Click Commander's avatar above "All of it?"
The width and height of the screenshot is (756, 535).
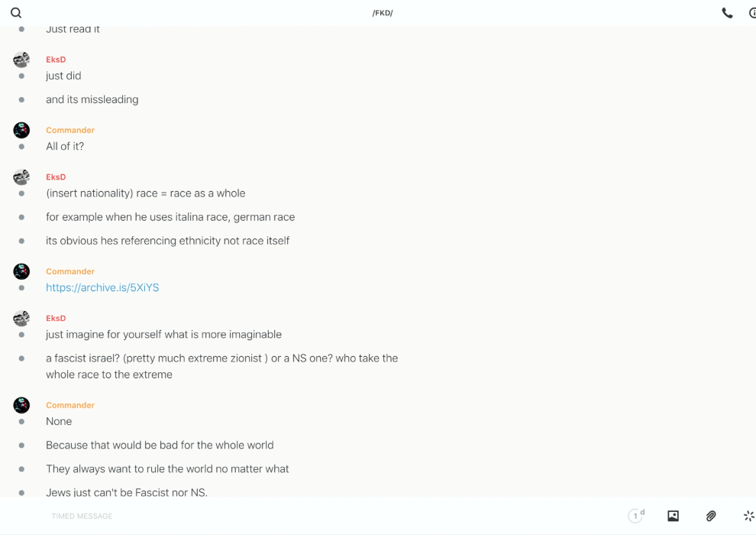pyautogui.click(x=21, y=130)
